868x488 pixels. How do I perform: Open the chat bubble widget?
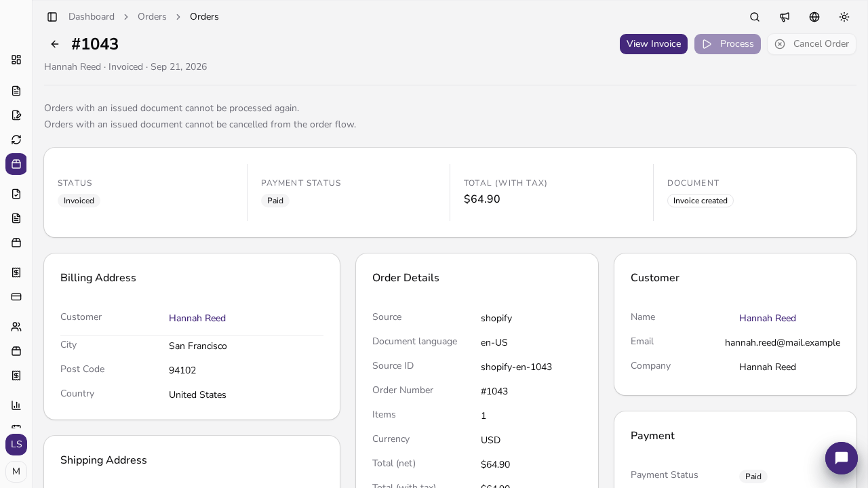click(x=842, y=458)
